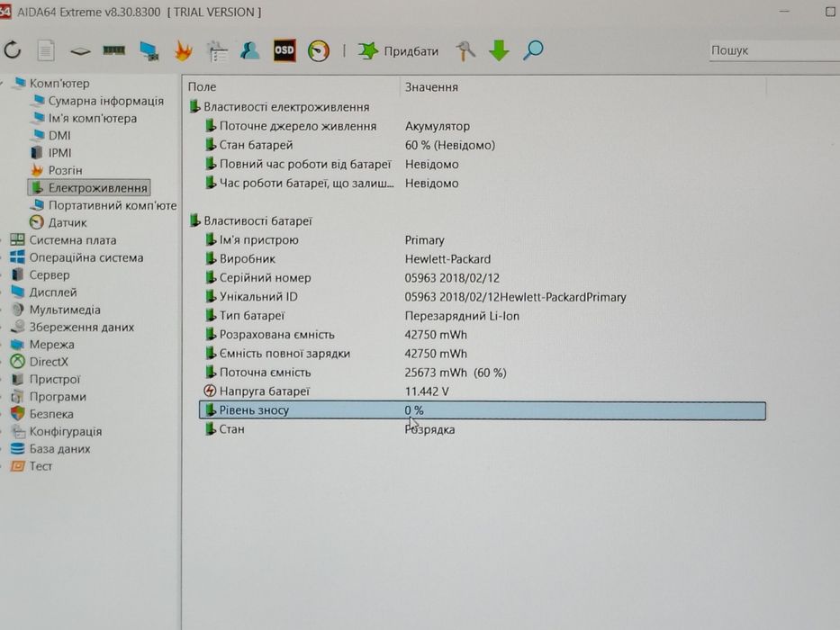Click the Refresh toolbar icon

pos(13,51)
